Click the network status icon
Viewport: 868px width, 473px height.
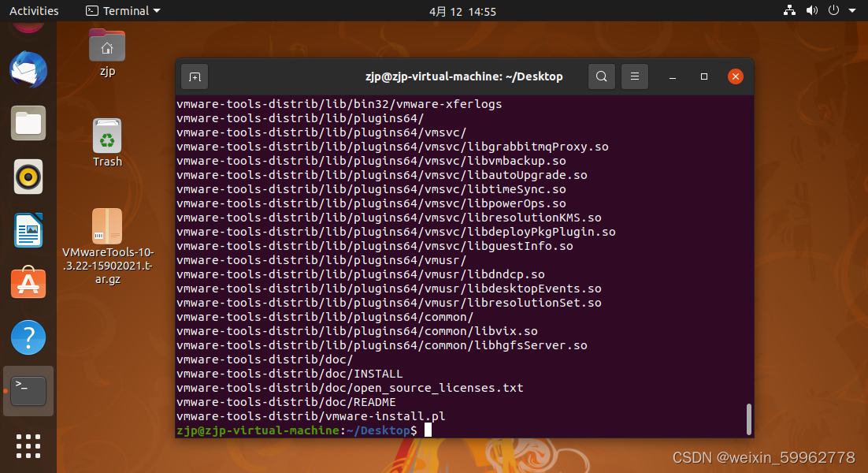pos(789,10)
